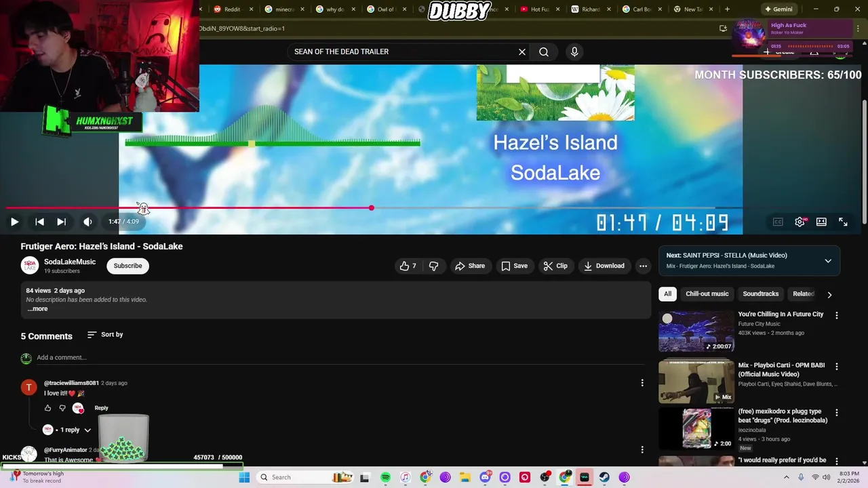
Task: Create a Clip from this video
Action: click(555, 266)
